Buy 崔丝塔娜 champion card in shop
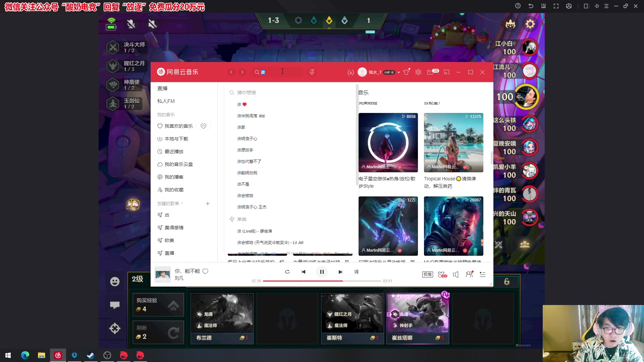The height and width of the screenshot is (362, 644). (418, 318)
